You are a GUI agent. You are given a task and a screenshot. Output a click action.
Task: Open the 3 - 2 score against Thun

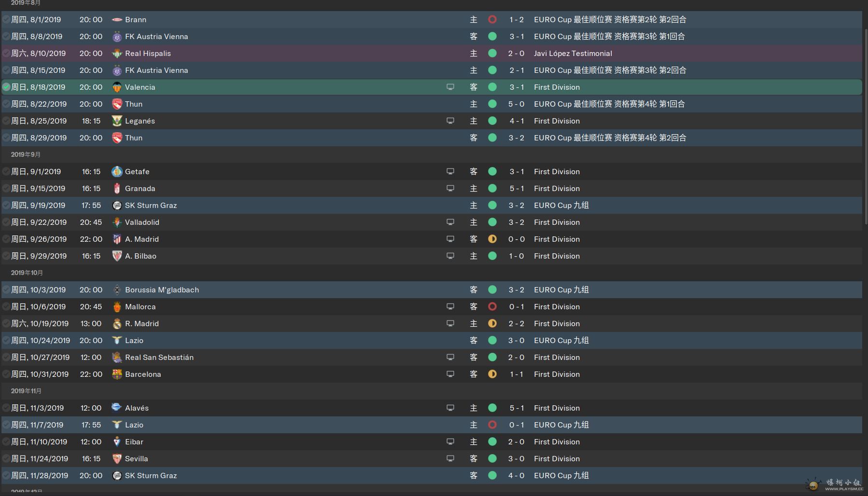516,138
